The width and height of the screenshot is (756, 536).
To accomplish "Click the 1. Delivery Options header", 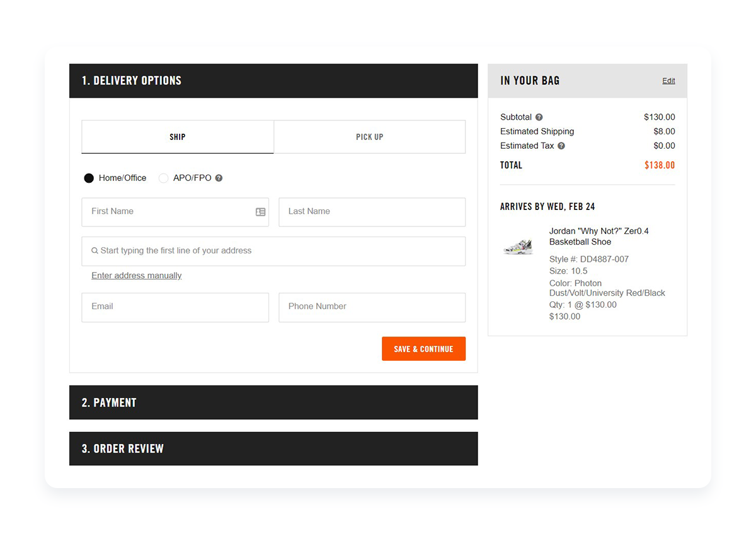I will tap(273, 81).
